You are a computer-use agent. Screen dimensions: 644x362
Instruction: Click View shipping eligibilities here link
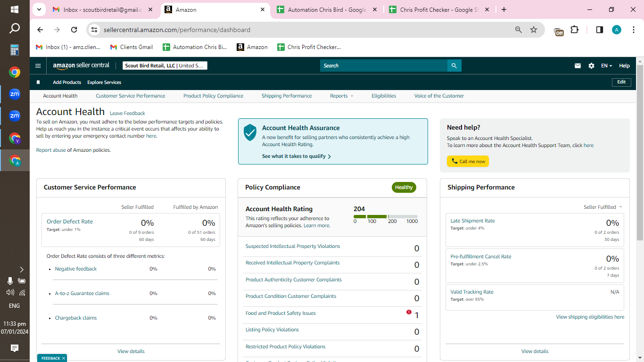tap(590, 317)
